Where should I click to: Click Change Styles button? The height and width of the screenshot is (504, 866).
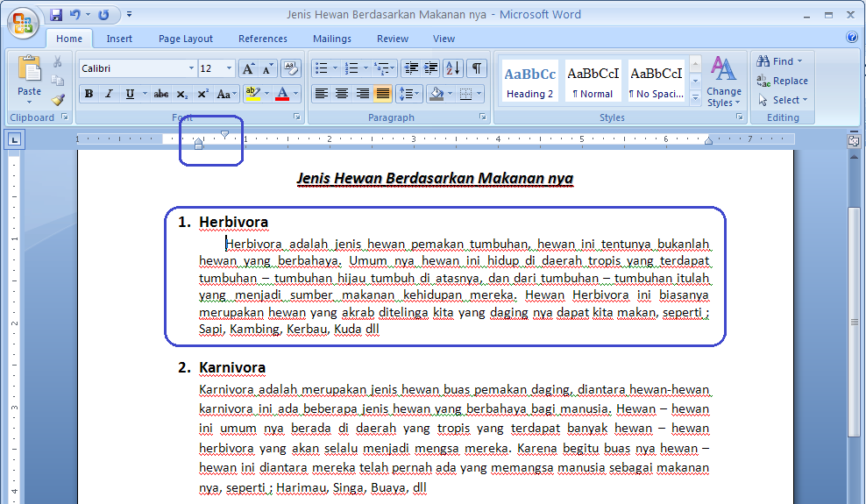[723, 81]
